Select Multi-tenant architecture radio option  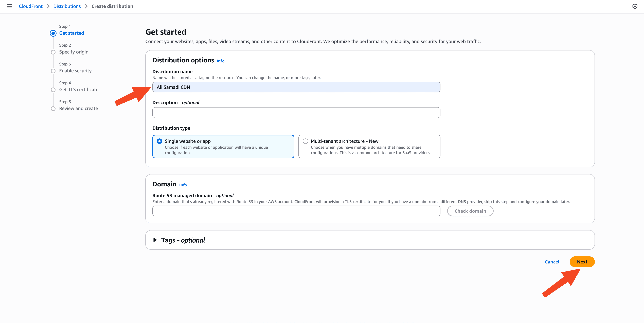point(306,141)
